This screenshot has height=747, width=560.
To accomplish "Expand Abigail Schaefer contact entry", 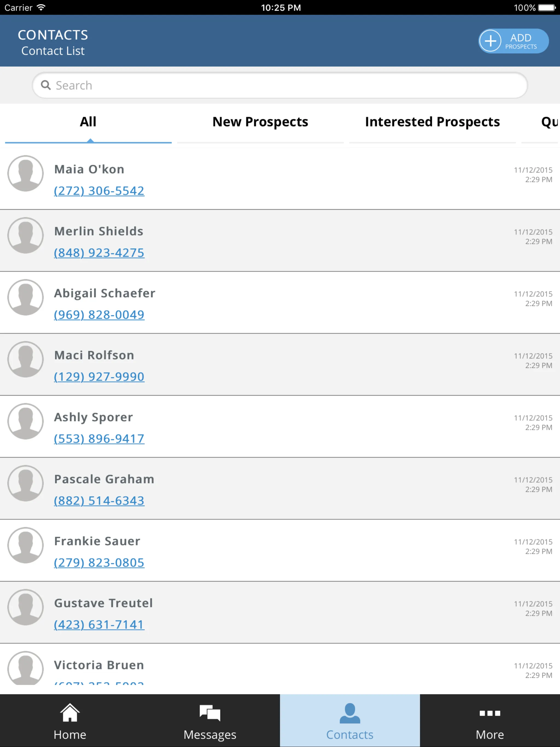I will 280,303.
